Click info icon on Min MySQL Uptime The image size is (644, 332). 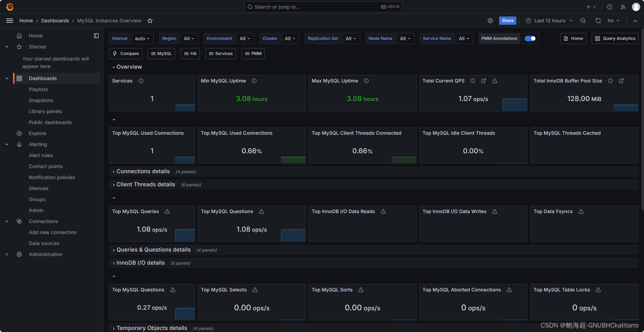point(254,81)
